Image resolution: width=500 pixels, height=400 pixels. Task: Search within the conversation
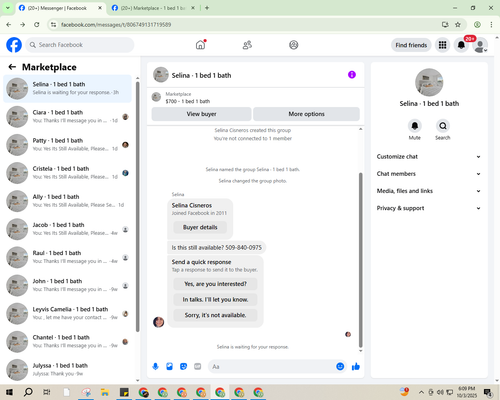click(x=443, y=126)
